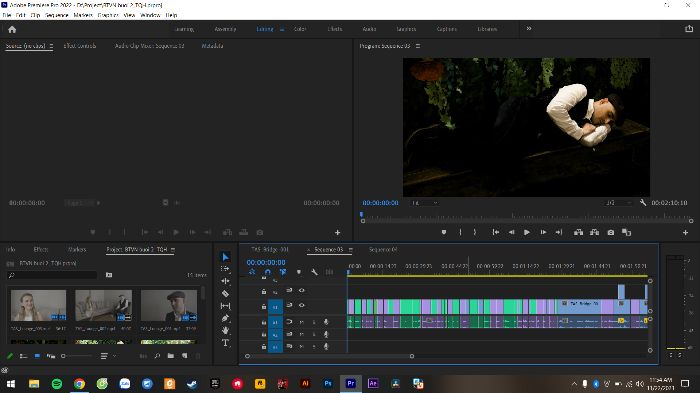This screenshot has height=393, width=700.
Task: Switch to Sequence 04 timeline tab
Action: click(383, 249)
